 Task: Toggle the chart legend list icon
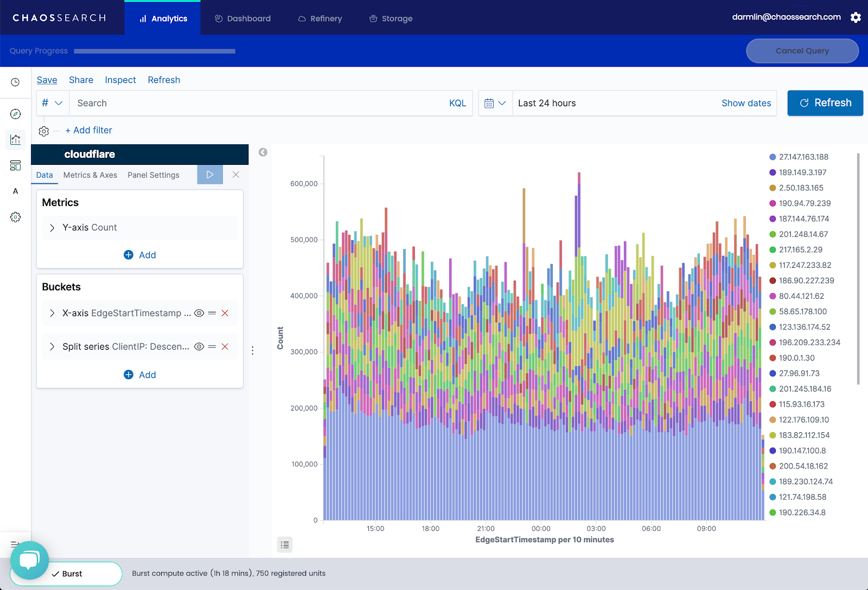(285, 544)
